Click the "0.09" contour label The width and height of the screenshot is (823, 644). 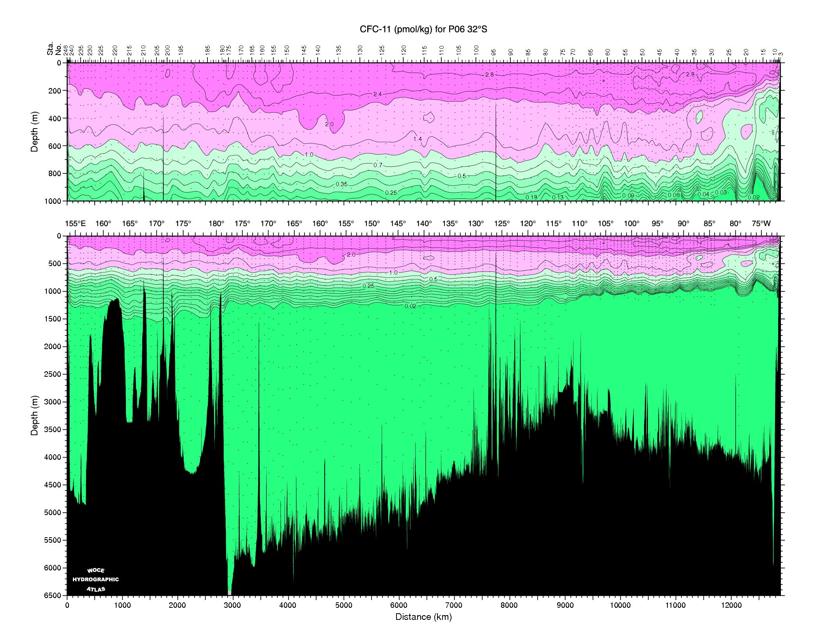628,196
